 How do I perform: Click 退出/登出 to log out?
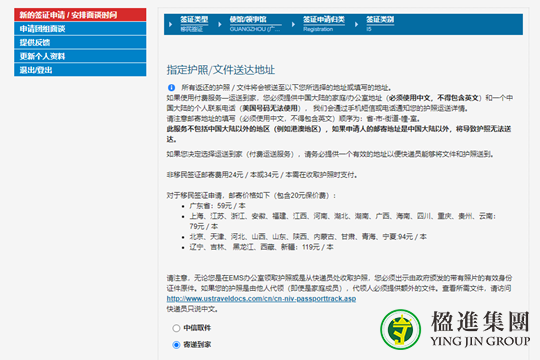click(x=80, y=70)
